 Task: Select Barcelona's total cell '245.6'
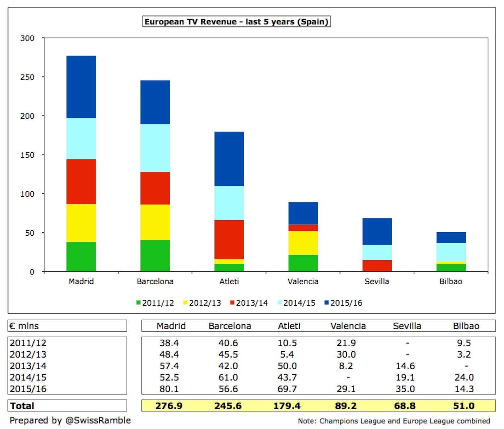click(228, 406)
